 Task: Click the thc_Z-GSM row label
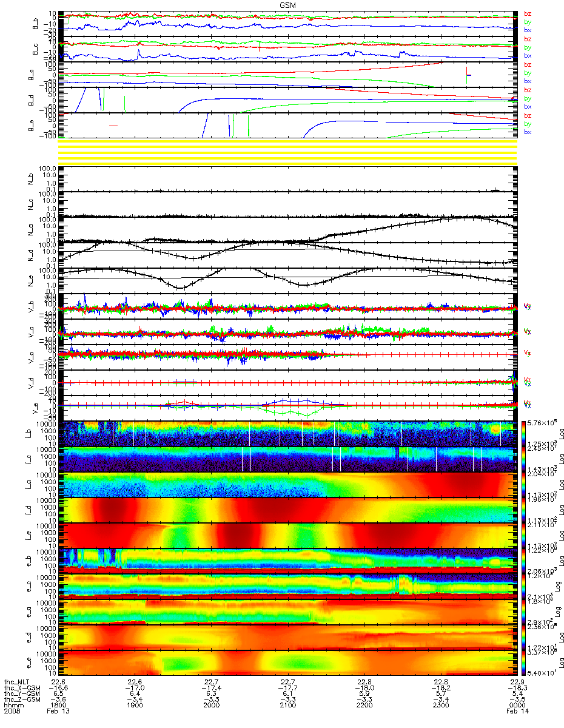[22, 700]
